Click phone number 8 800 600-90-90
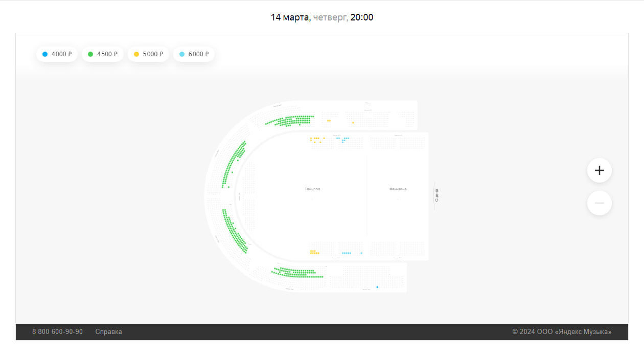Viewport: 644px width, 357px height. click(x=57, y=332)
